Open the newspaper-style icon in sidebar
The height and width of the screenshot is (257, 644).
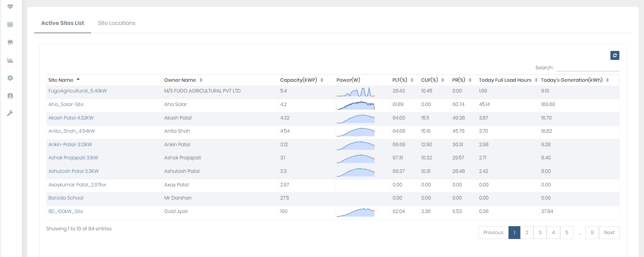(x=10, y=25)
